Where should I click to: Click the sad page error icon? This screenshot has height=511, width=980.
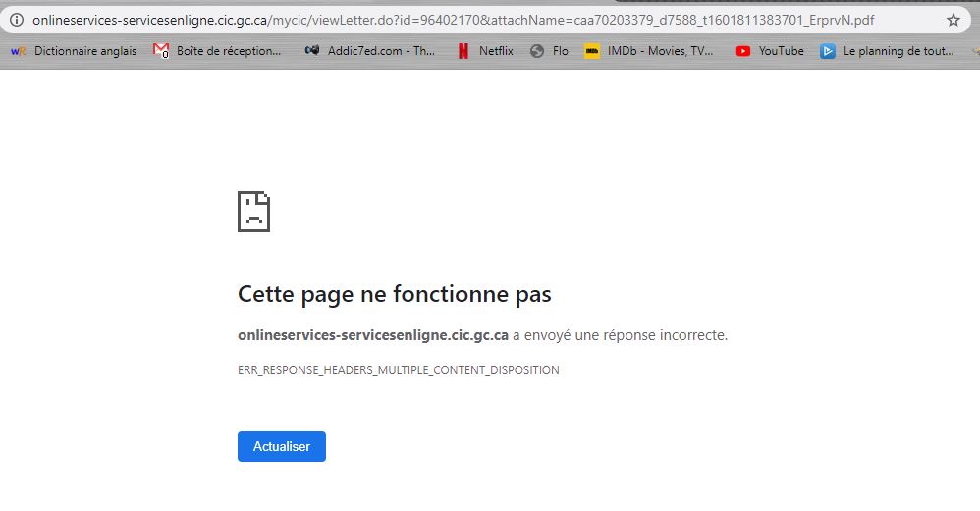tap(253, 211)
